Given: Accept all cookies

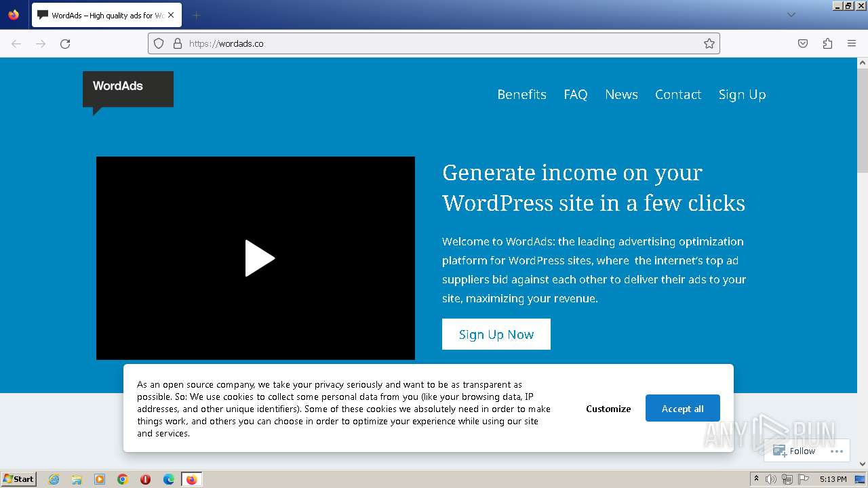Looking at the screenshot, I should (683, 408).
